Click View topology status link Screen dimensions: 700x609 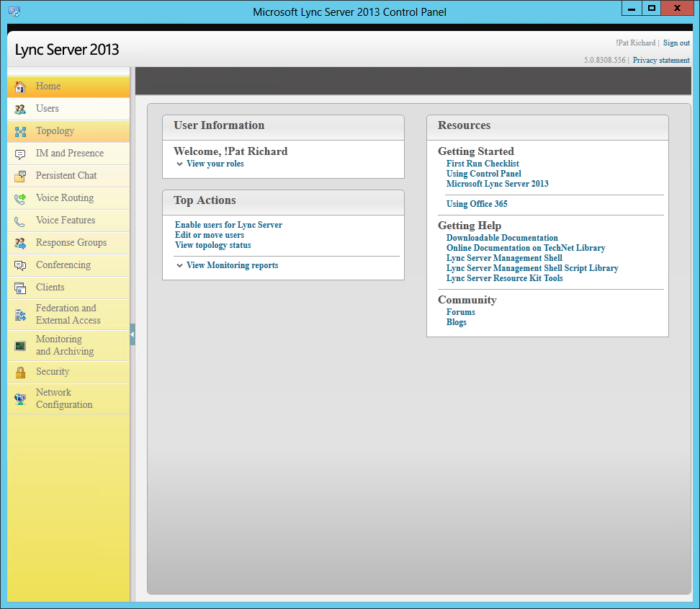tap(213, 245)
